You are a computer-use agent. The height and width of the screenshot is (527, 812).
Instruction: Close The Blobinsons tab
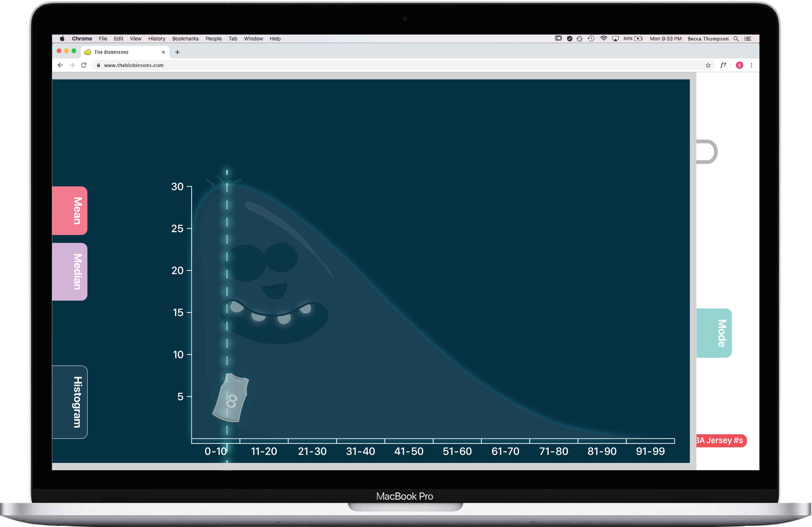(163, 52)
